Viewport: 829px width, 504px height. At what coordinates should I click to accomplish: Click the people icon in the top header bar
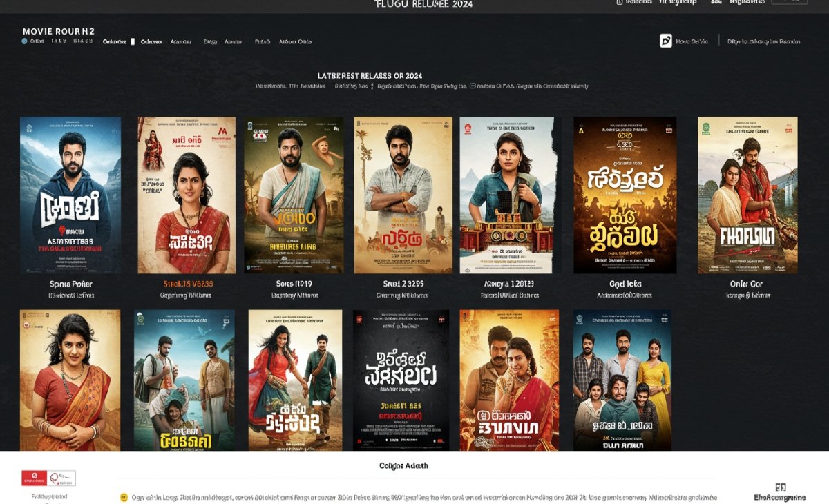coord(716,3)
